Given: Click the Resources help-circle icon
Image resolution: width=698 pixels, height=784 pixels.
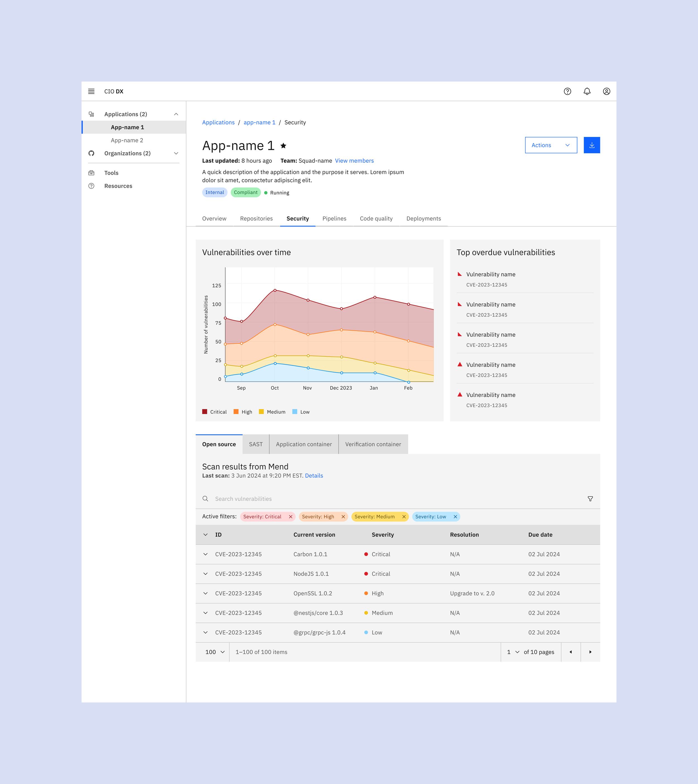Looking at the screenshot, I should point(91,186).
